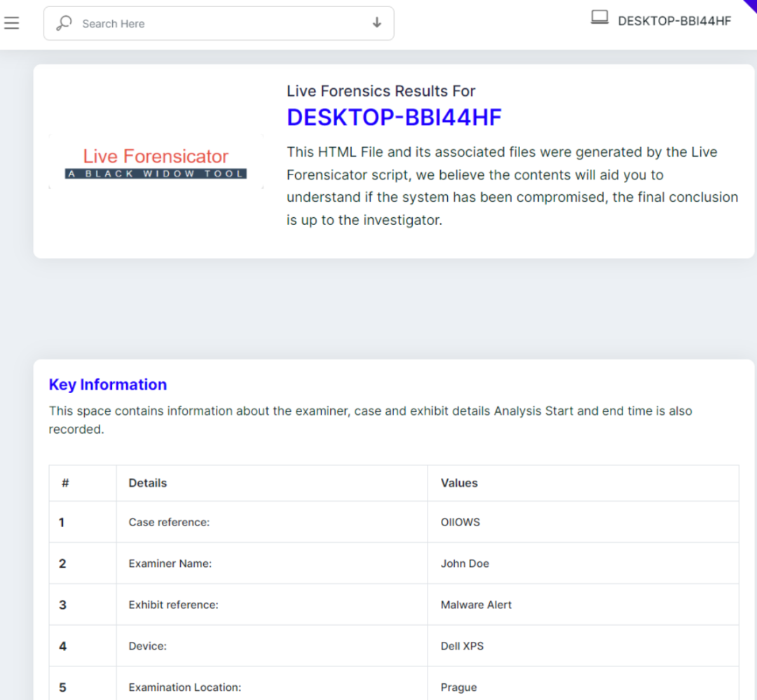Image resolution: width=757 pixels, height=700 pixels.
Task: Click the Live Forensics Results For heading
Action: point(381,91)
